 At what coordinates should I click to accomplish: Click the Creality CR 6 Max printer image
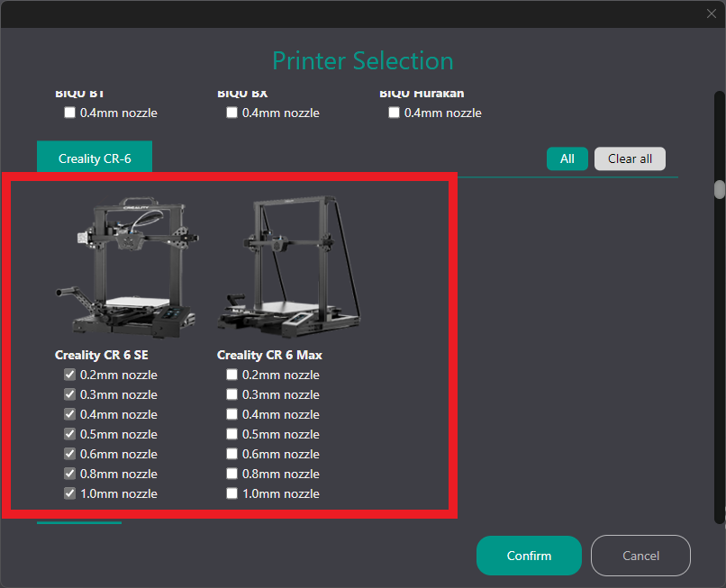pos(289,266)
